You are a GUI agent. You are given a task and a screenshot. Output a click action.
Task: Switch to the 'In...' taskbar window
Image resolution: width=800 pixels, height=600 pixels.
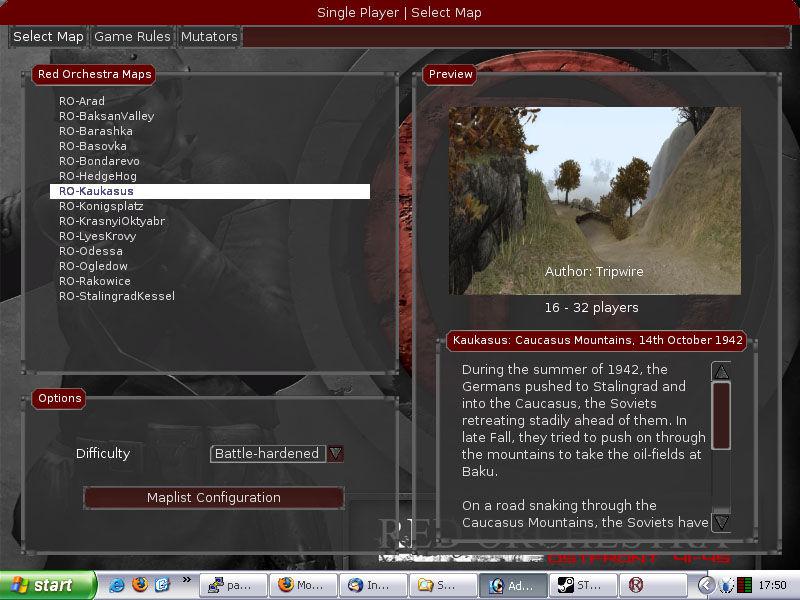(x=373, y=585)
